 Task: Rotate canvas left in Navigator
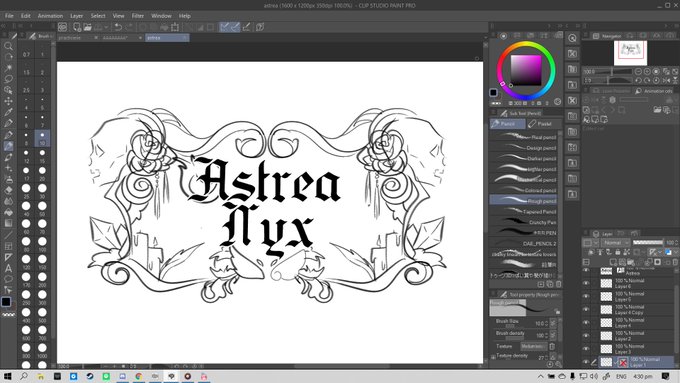[x=638, y=80]
